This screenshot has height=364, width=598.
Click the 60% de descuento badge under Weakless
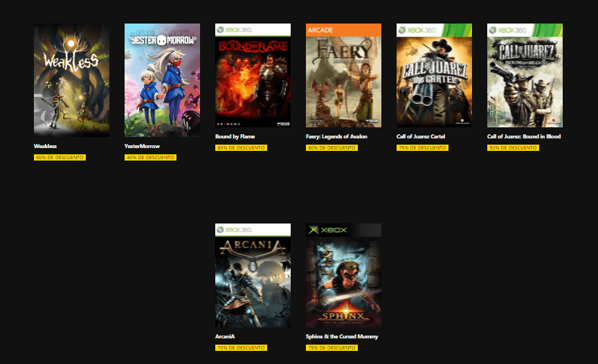[x=60, y=157]
